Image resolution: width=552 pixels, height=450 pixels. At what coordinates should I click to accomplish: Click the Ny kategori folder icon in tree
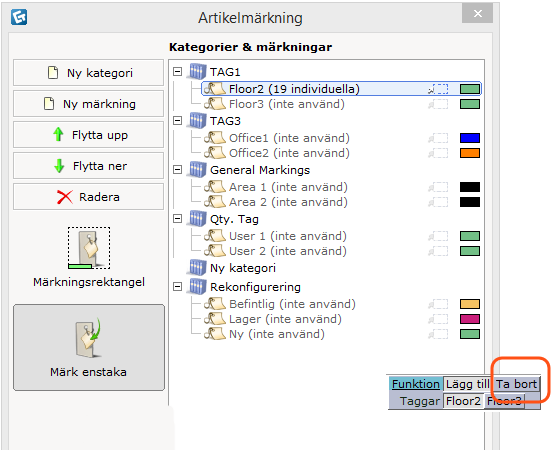click(x=197, y=268)
